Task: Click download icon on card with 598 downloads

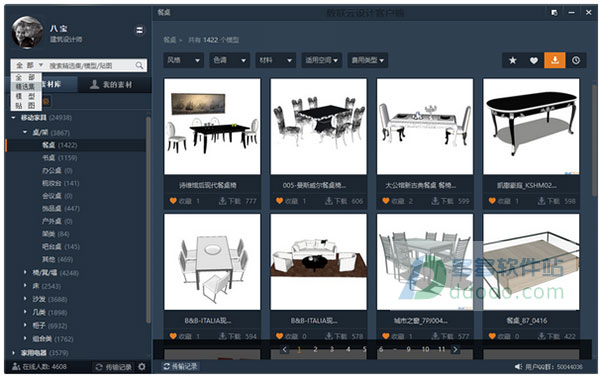Action: 541,201
